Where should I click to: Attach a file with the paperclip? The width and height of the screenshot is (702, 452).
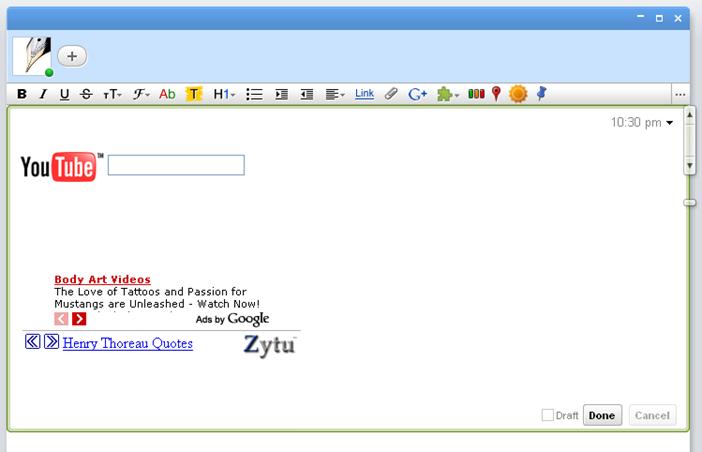pos(391,94)
